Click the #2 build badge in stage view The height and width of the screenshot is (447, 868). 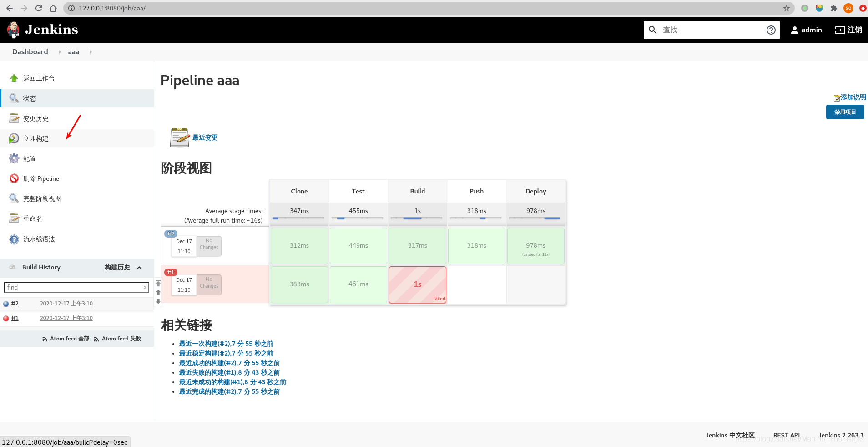[x=171, y=234]
